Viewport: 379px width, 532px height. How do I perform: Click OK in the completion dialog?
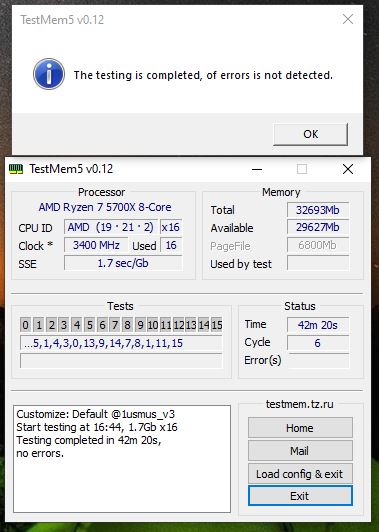[x=310, y=134]
